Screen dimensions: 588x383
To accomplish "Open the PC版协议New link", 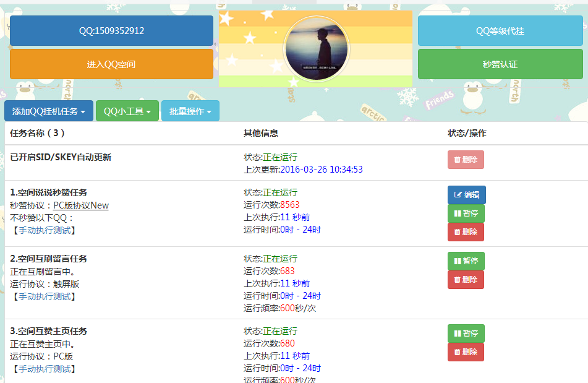I will [x=81, y=205].
